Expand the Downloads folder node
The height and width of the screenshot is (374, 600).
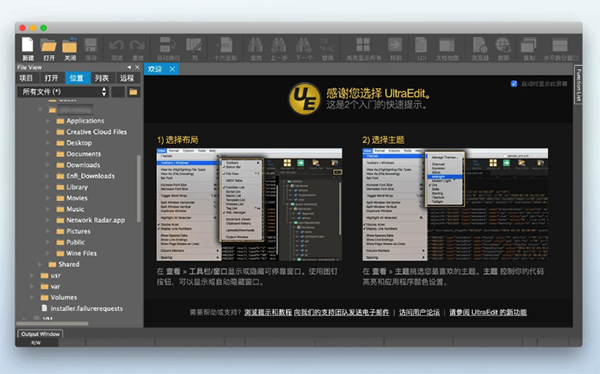[x=48, y=165]
